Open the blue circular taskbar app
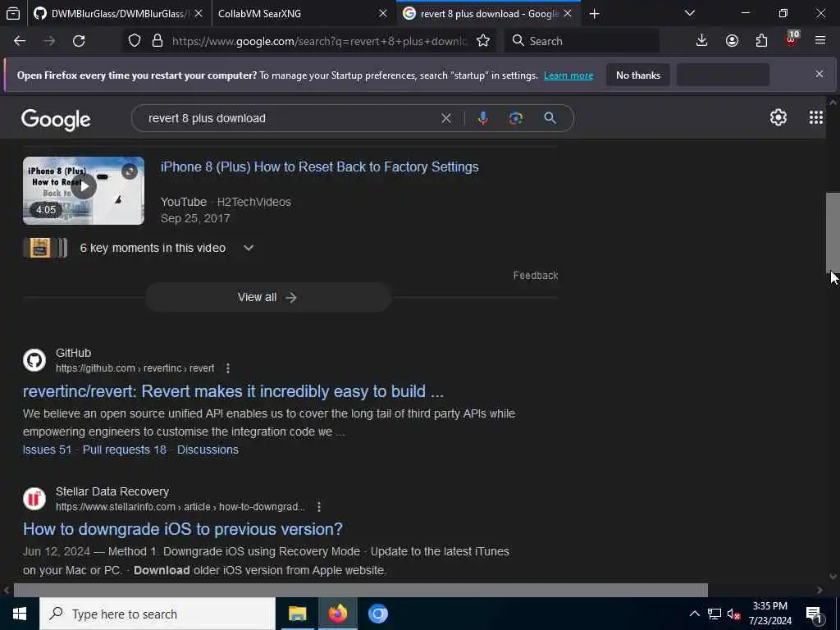 pyautogui.click(x=377, y=614)
